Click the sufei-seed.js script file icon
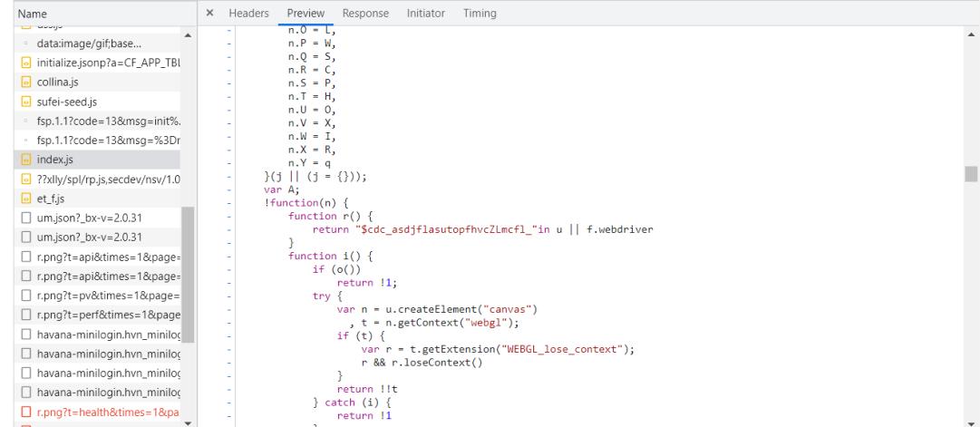The image size is (980, 427). tap(25, 102)
